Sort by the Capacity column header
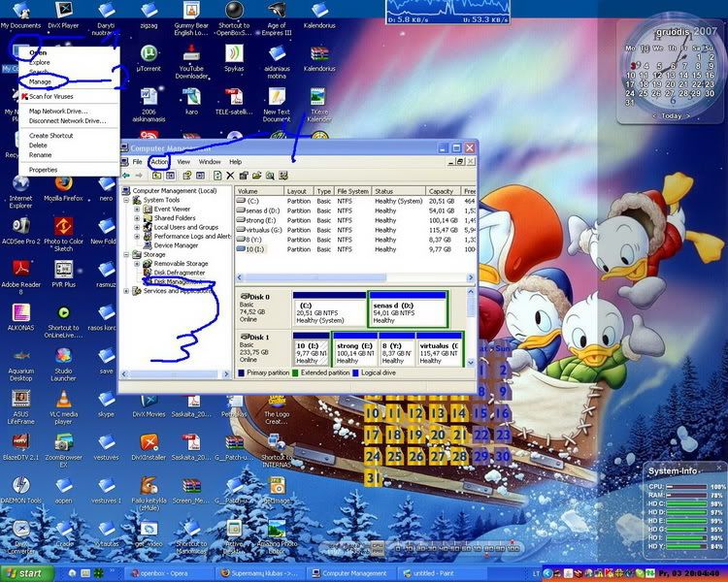The image size is (728, 582). [443, 191]
